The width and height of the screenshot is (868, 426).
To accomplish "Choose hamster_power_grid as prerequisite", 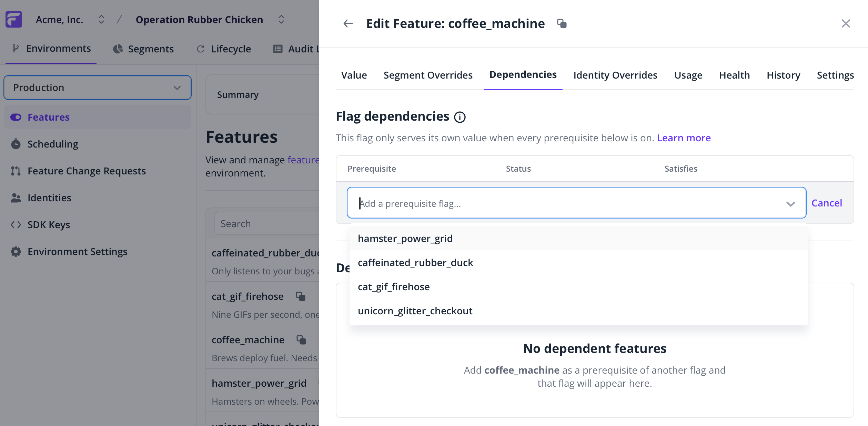I will 578,239.
